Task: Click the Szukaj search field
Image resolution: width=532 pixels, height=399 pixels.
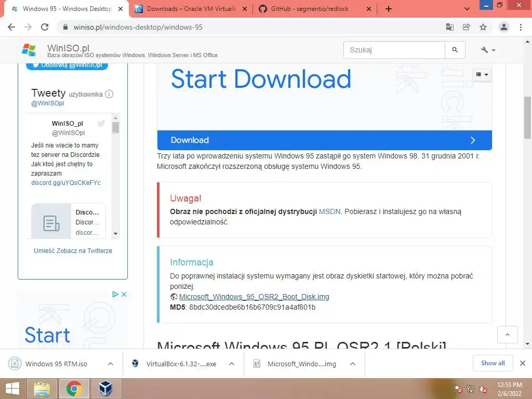Action: [394, 50]
